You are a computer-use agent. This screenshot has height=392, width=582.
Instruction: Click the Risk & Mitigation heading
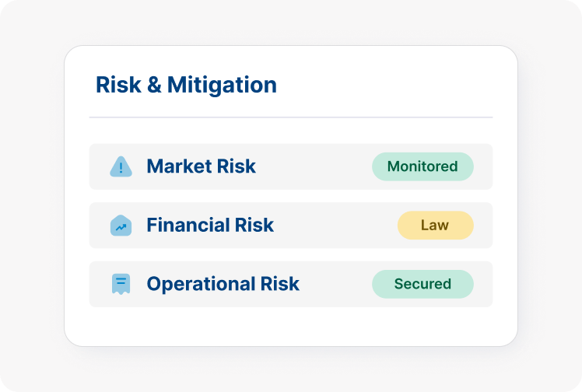(x=186, y=85)
